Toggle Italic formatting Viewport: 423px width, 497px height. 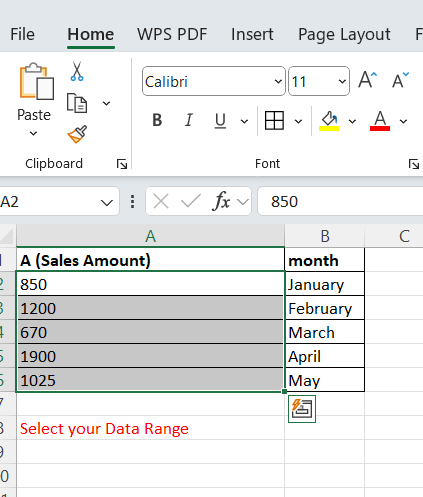pos(189,120)
